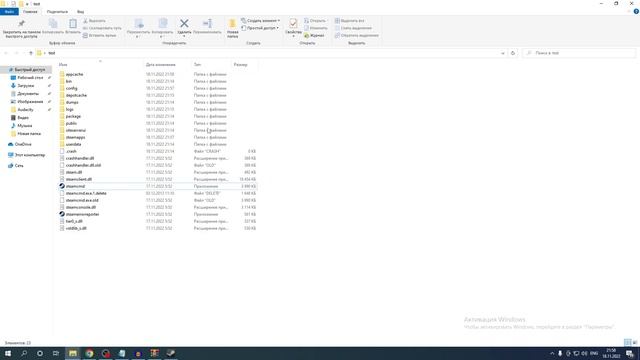Click inside the folder search field
This screenshot has height=360, width=640.
pos(579,53)
